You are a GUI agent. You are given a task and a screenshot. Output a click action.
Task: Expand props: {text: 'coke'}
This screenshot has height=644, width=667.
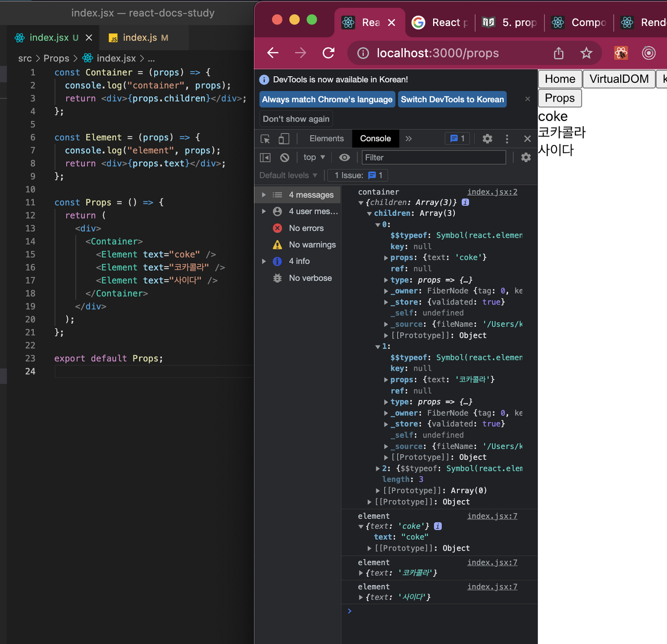click(x=386, y=258)
